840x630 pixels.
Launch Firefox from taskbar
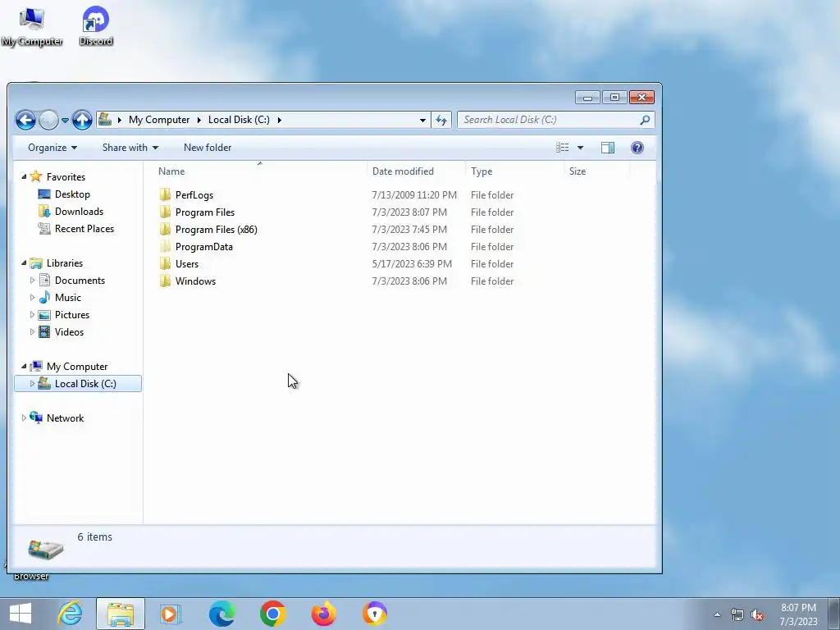(x=323, y=614)
